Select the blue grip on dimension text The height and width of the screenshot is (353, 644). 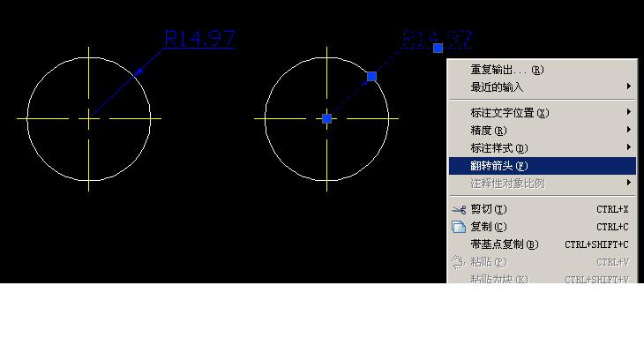[438, 48]
